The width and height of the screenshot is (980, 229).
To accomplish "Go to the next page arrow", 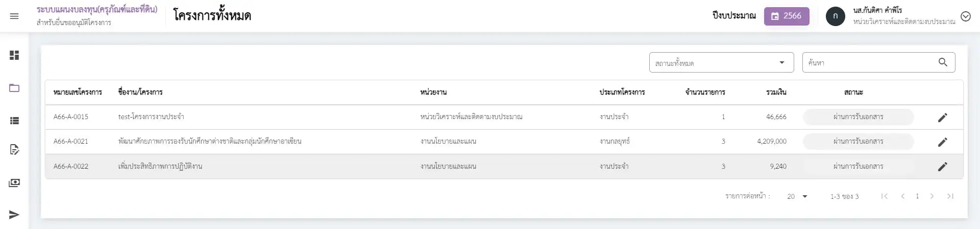I will coord(932,196).
